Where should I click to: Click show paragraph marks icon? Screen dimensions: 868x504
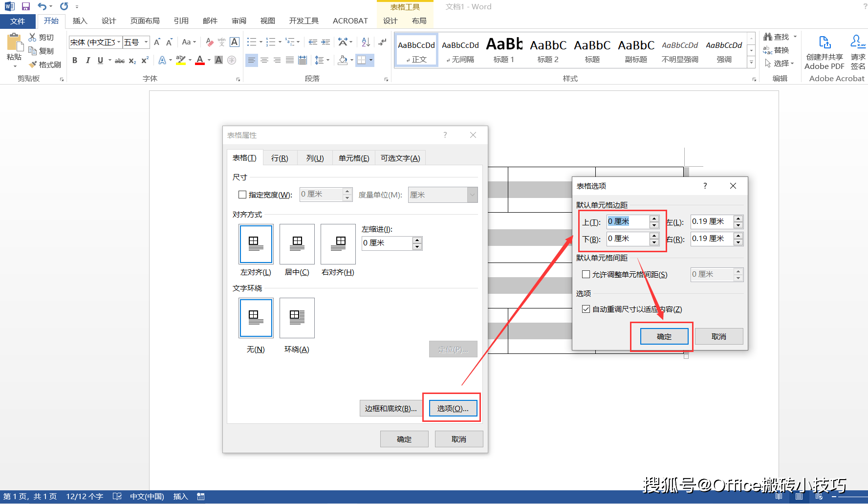(x=383, y=42)
